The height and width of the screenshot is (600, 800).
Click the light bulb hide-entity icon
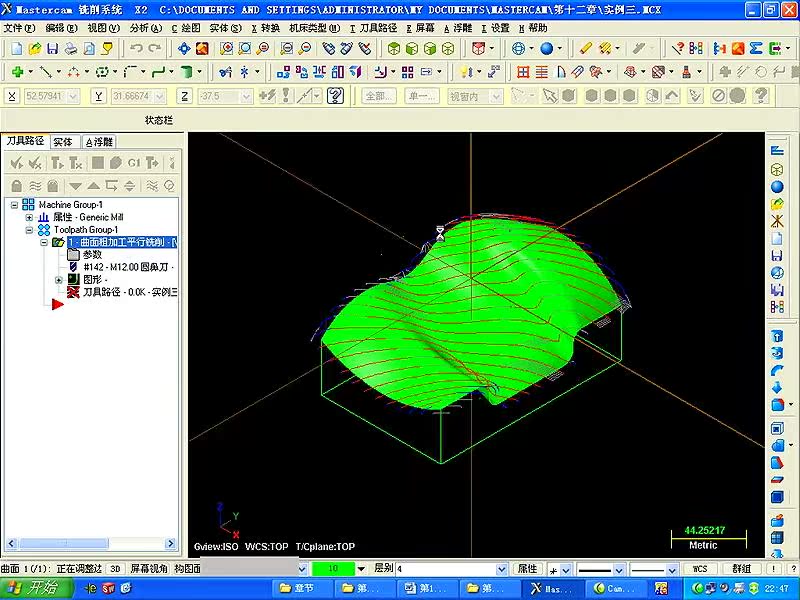(465, 72)
